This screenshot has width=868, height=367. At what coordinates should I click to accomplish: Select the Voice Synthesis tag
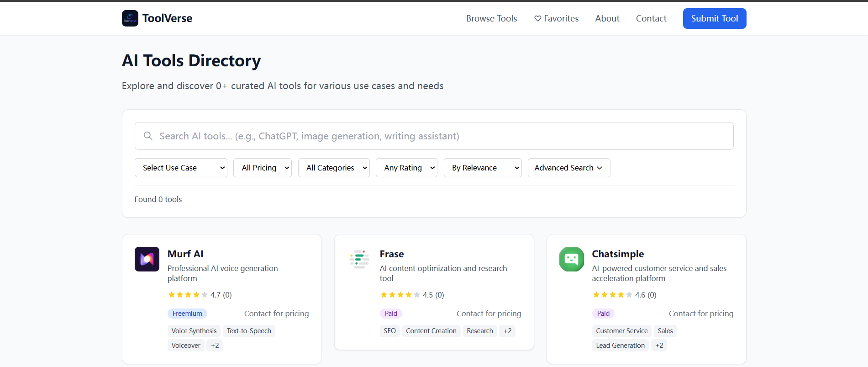coord(194,331)
